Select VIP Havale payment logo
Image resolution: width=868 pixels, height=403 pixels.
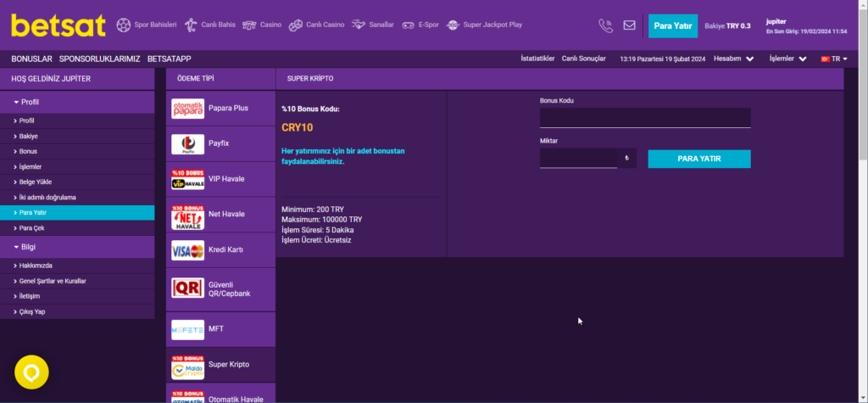(187, 179)
